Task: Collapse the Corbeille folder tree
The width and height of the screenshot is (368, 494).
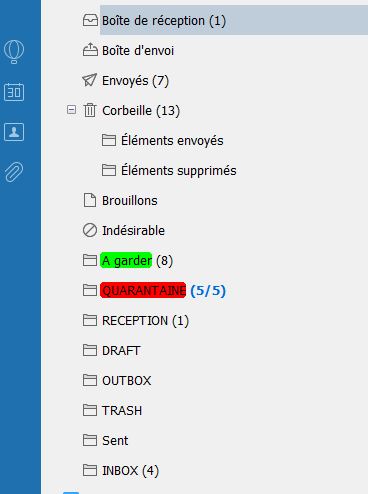Action: [x=71, y=110]
